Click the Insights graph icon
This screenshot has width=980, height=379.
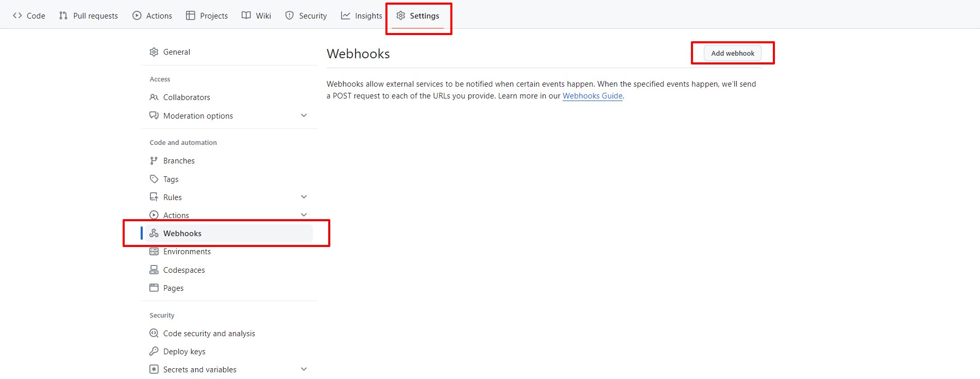(x=345, y=15)
